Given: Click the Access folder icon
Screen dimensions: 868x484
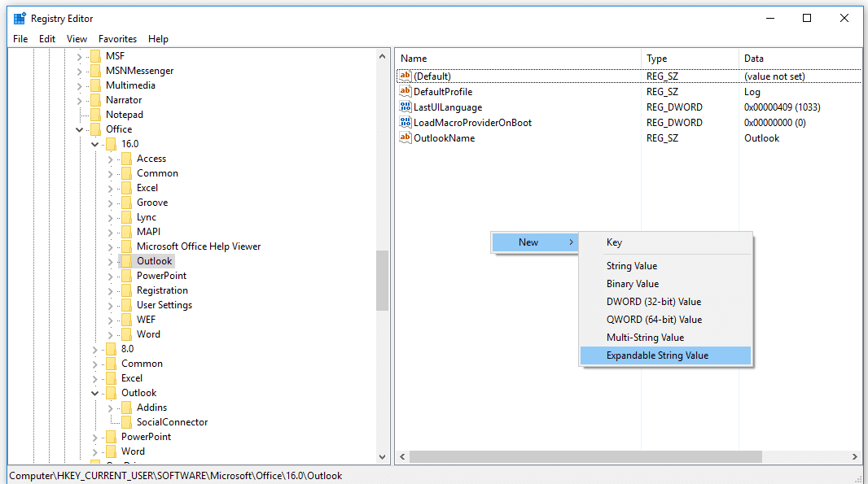Looking at the screenshot, I should [x=126, y=159].
